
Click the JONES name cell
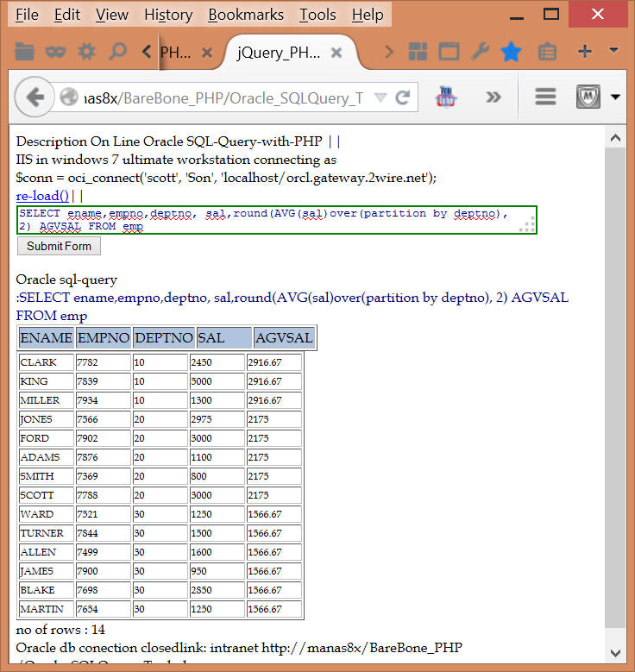[47, 419]
